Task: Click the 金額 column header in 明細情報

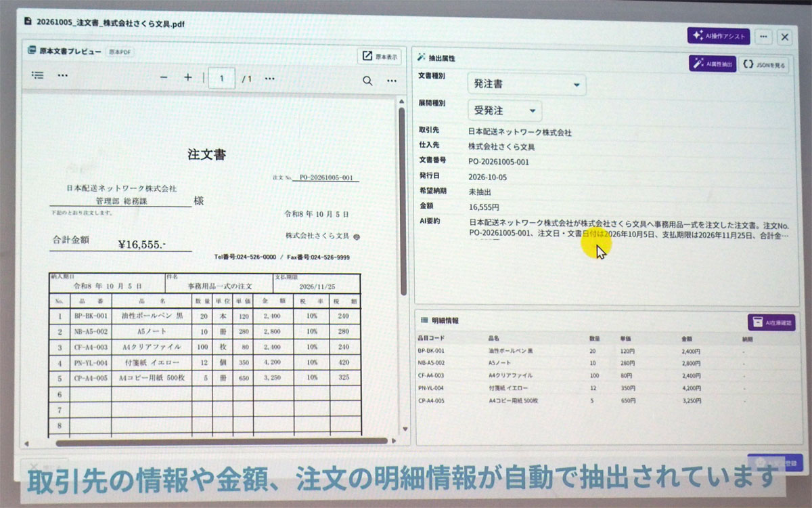Action: (687, 338)
